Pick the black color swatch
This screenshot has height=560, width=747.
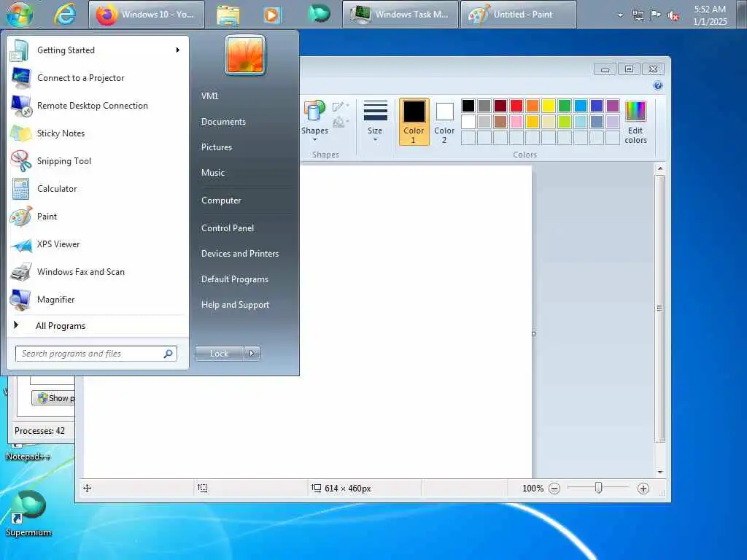pos(468,106)
